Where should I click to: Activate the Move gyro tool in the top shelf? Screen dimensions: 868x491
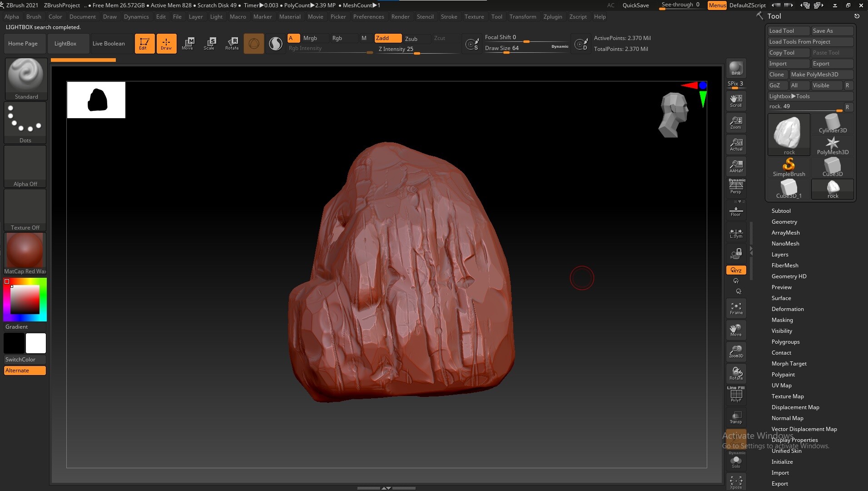(x=188, y=44)
